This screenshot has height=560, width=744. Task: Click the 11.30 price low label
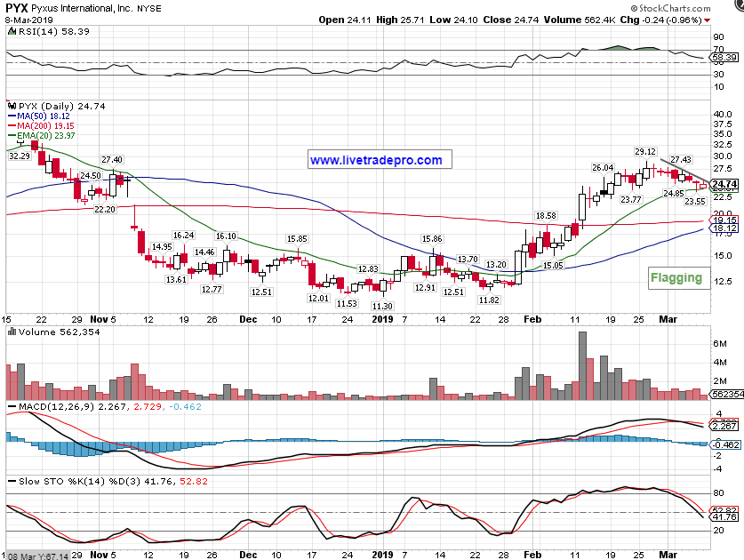(x=381, y=305)
